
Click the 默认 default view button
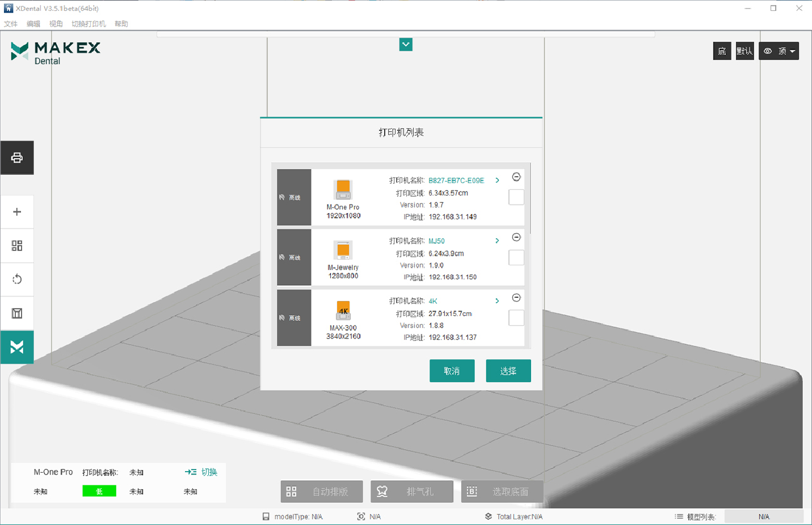pyautogui.click(x=744, y=51)
